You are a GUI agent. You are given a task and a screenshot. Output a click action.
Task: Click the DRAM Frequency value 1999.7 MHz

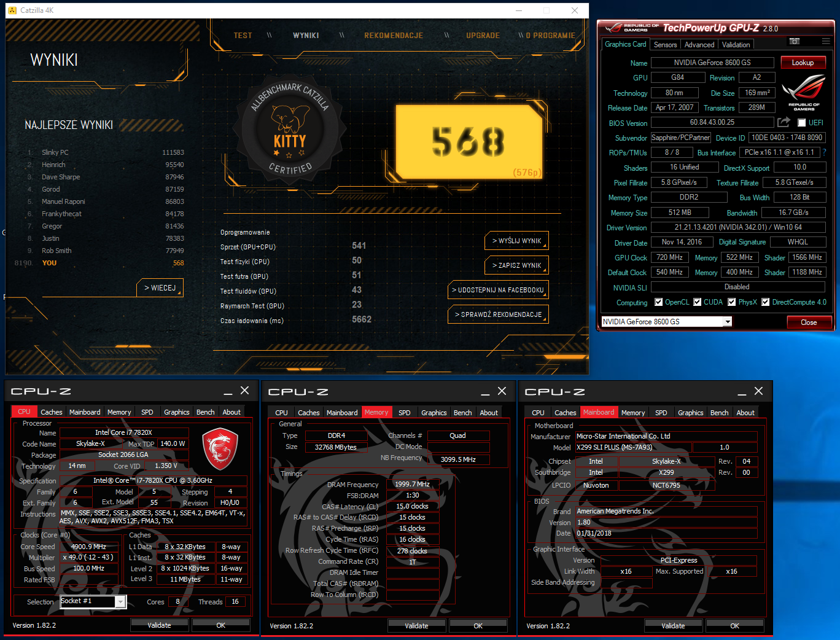point(413,484)
